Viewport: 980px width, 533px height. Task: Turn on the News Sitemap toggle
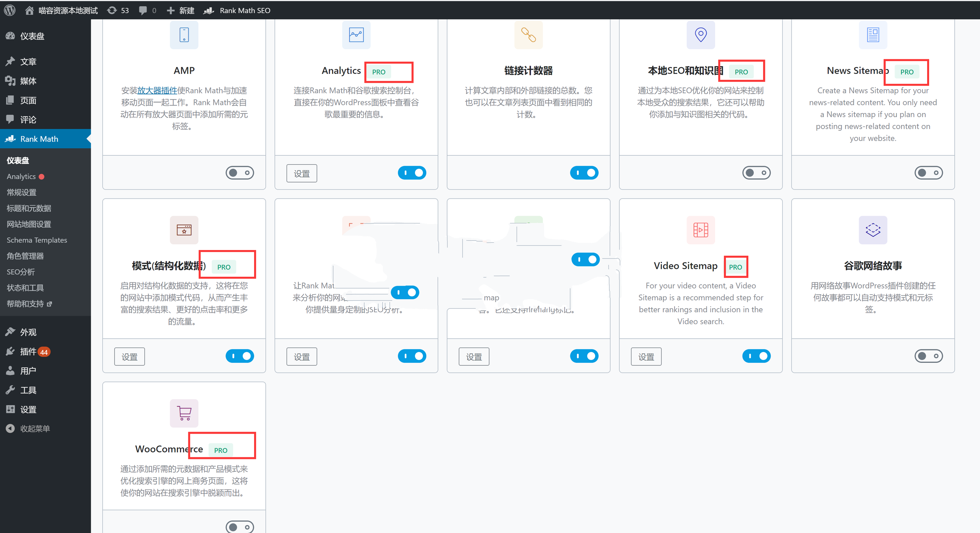928,173
